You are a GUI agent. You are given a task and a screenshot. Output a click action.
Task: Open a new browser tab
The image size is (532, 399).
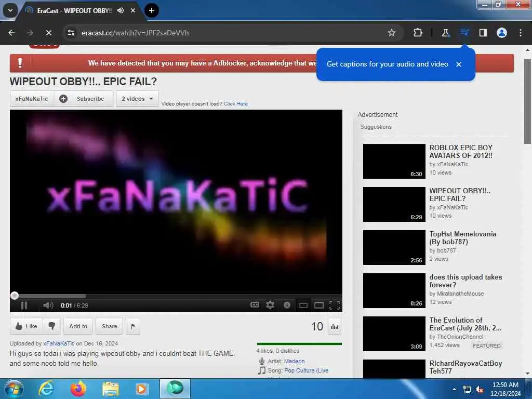click(152, 10)
